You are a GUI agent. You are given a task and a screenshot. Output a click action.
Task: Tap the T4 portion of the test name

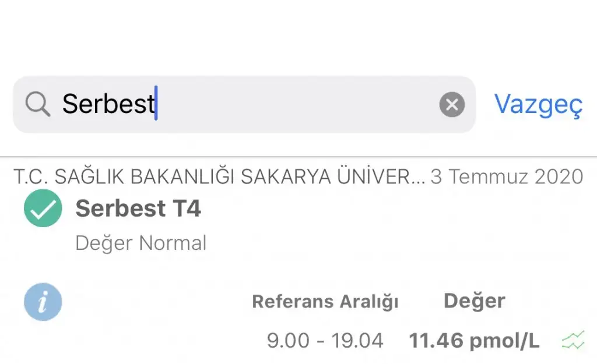[187, 208]
